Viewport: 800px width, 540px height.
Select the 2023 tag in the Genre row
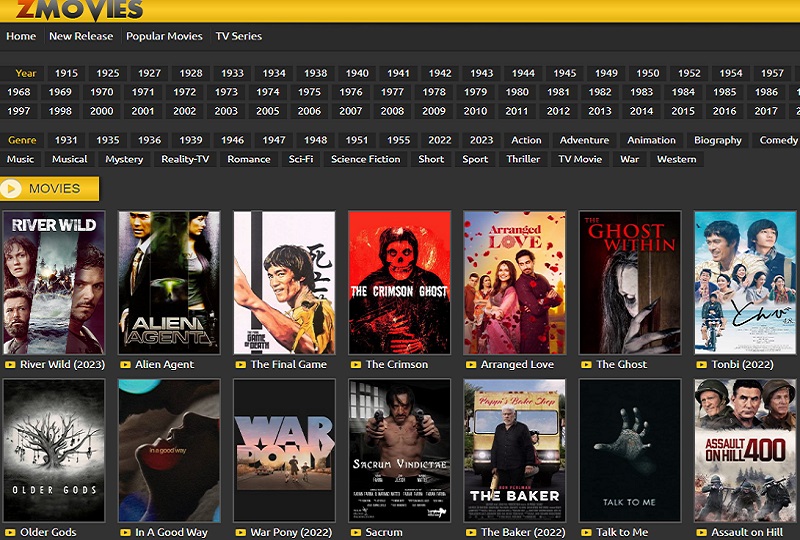point(481,140)
